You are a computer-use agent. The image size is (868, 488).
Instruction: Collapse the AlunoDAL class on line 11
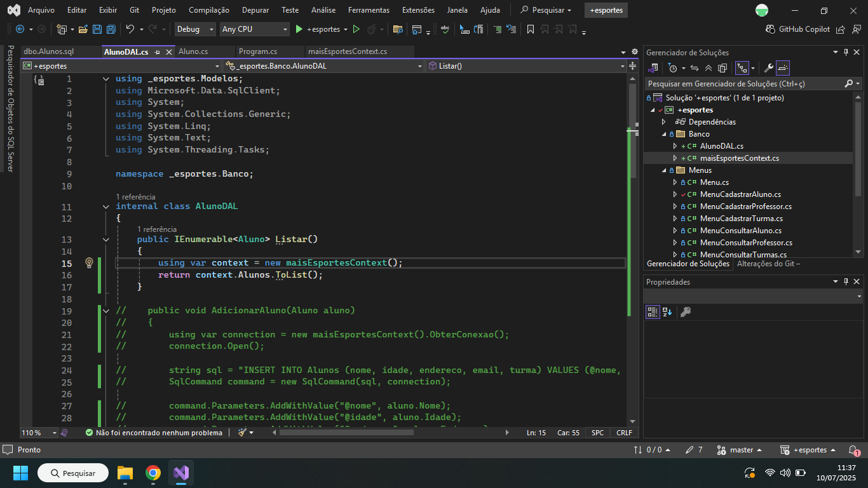[x=106, y=207]
